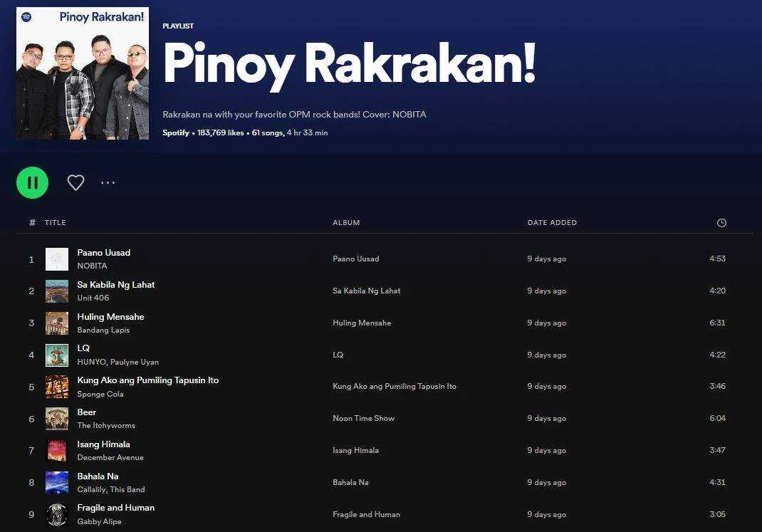Click the 6:04 duration of Beer
The width and height of the screenshot is (762, 532).
718,418
